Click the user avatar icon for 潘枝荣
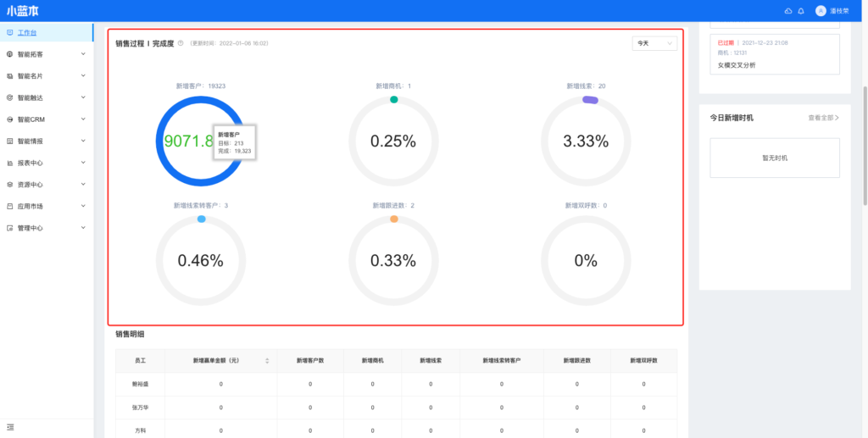 tap(820, 11)
